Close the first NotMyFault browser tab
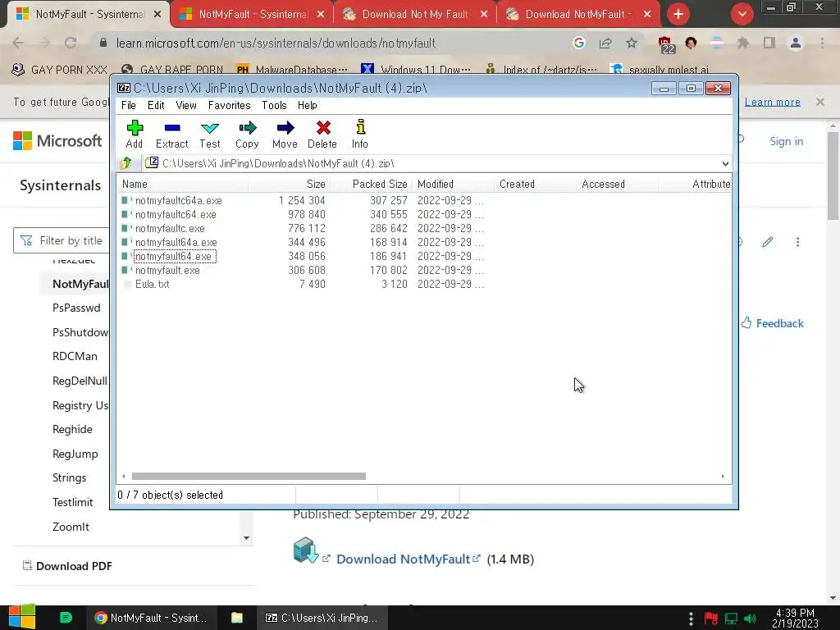This screenshot has width=840, height=630. click(x=157, y=15)
